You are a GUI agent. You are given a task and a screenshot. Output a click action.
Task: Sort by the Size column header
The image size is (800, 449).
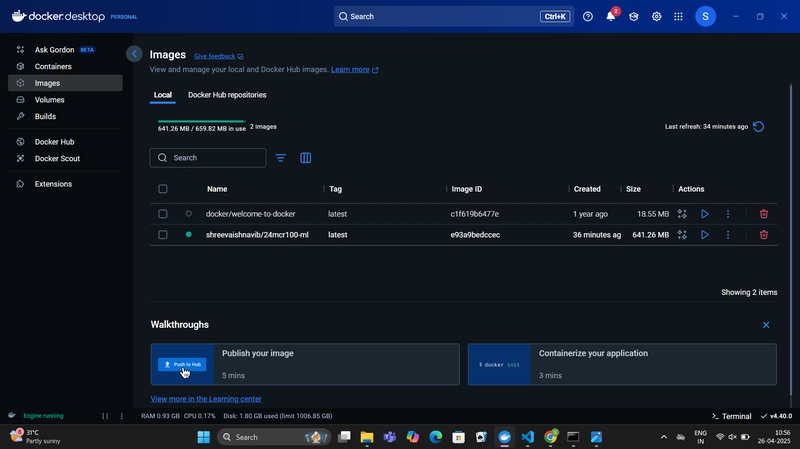pyautogui.click(x=633, y=189)
